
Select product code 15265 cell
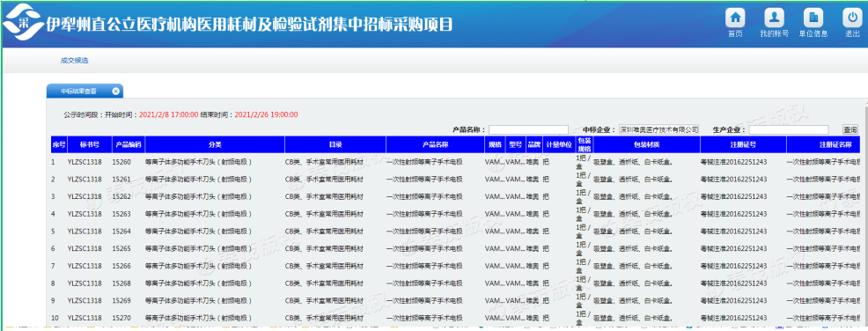click(x=121, y=248)
